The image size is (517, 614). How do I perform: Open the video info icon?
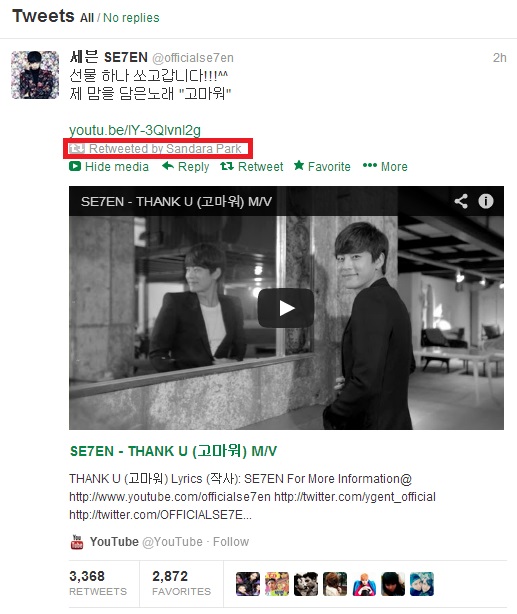[x=486, y=201]
